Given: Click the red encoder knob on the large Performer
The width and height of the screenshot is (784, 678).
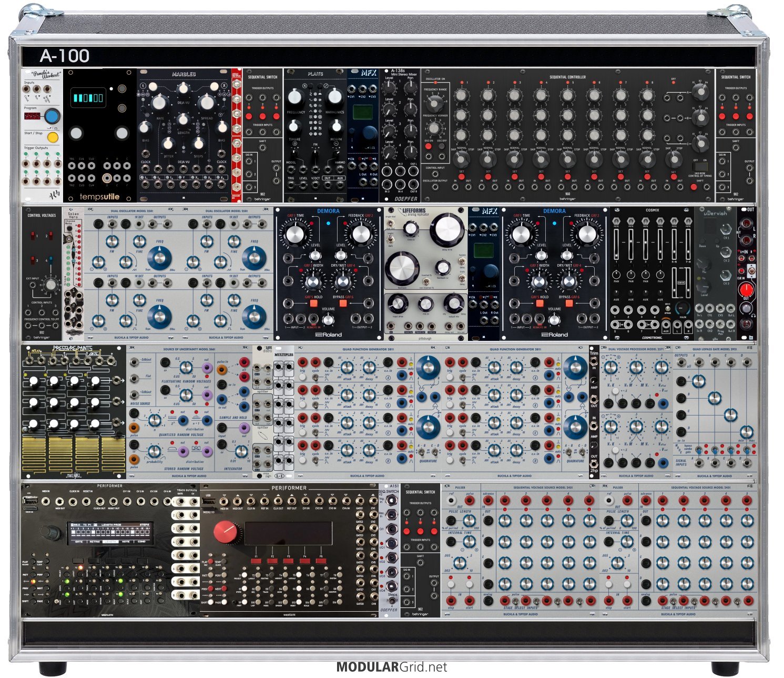Looking at the screenshot, I should pyautogui.click(x=227, y=532).
